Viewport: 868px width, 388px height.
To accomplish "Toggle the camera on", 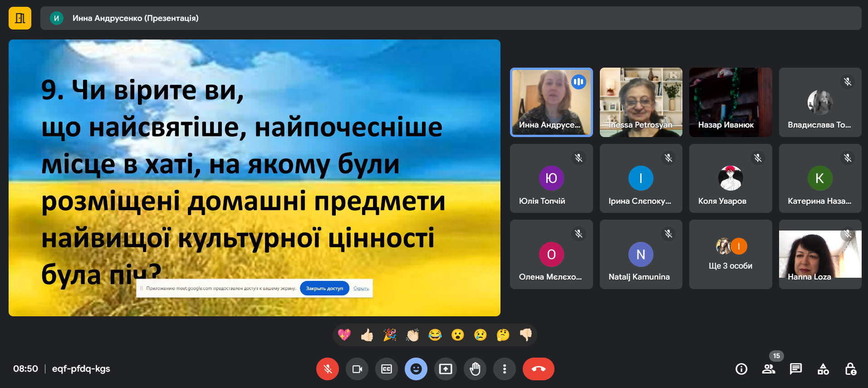I will (357, 369).
